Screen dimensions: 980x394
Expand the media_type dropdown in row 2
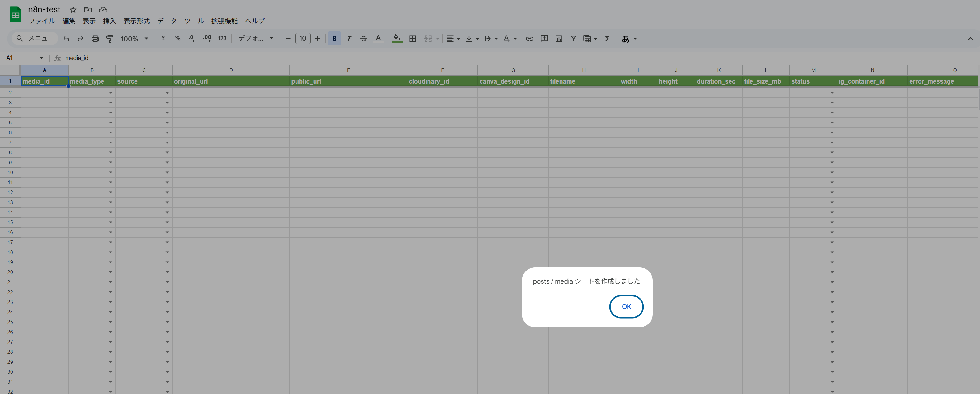point(110,93)
